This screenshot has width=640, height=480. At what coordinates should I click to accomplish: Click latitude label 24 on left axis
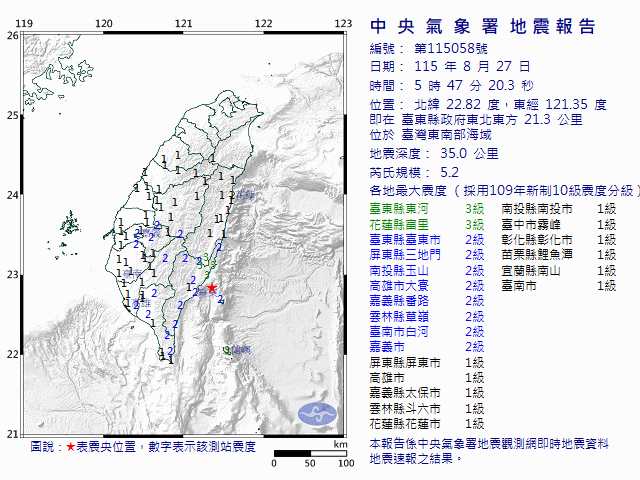click(13, 195)
